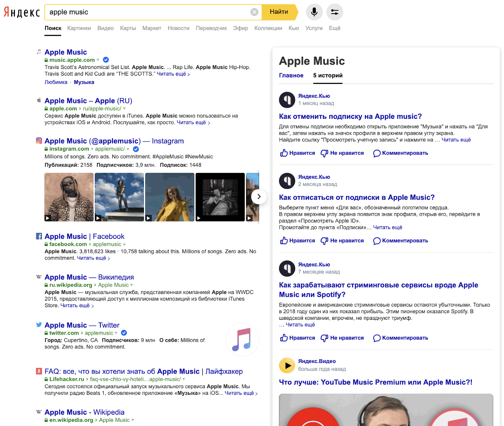Open 'Как отменить подписку на Apple music?' story

(x=350, y=117)
